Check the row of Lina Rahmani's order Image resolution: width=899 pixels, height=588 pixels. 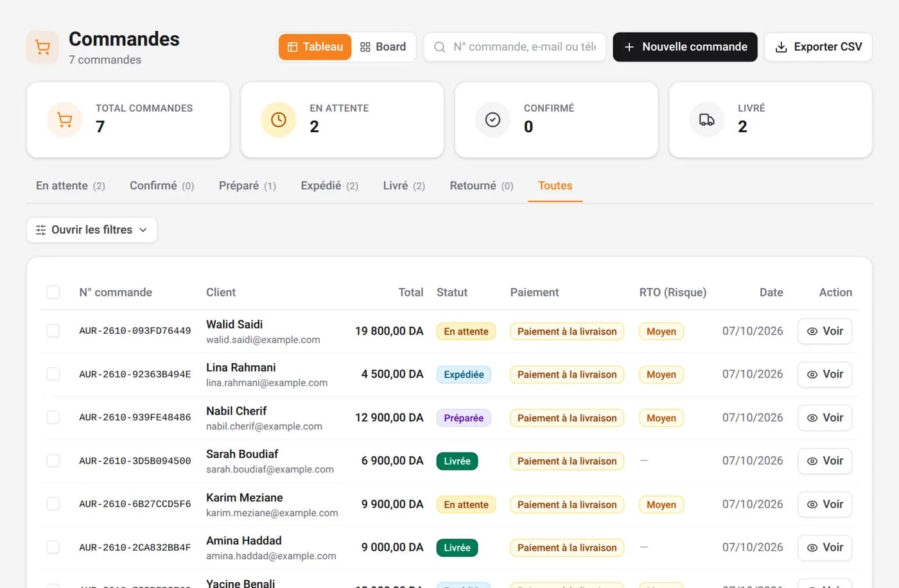point(53,374)
